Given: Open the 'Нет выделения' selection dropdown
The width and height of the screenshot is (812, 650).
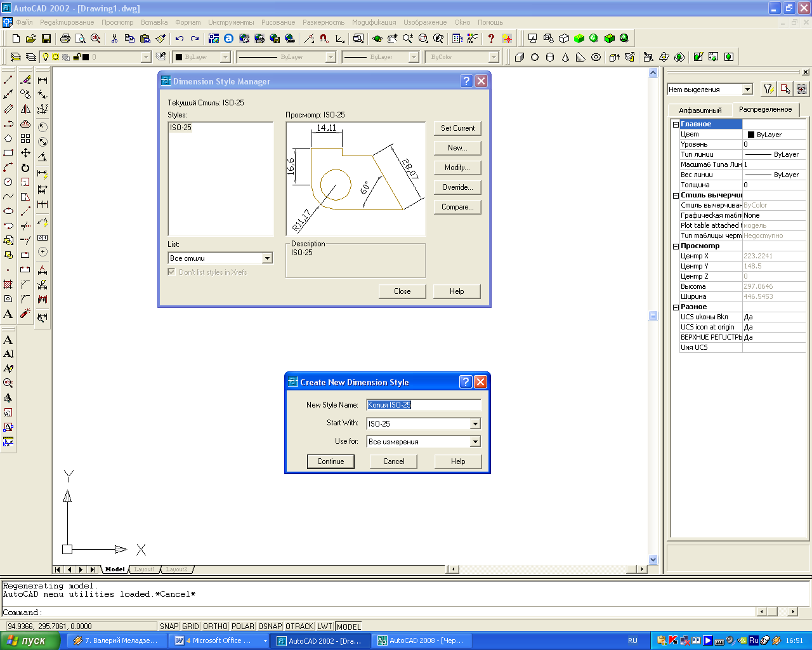Looking at the screenshot, I should tap(747, 90).
